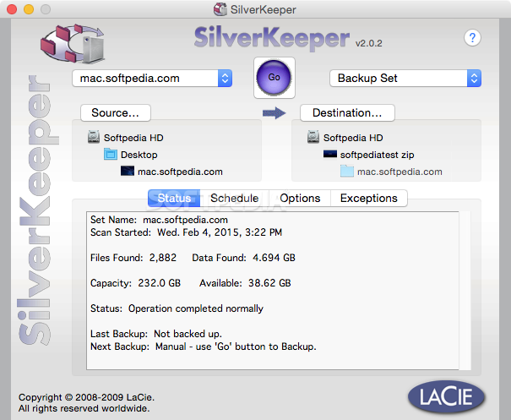Click Files Found: 2,882 value
The height and width of the screenshot is (420, 511).
tap(163, 258)
